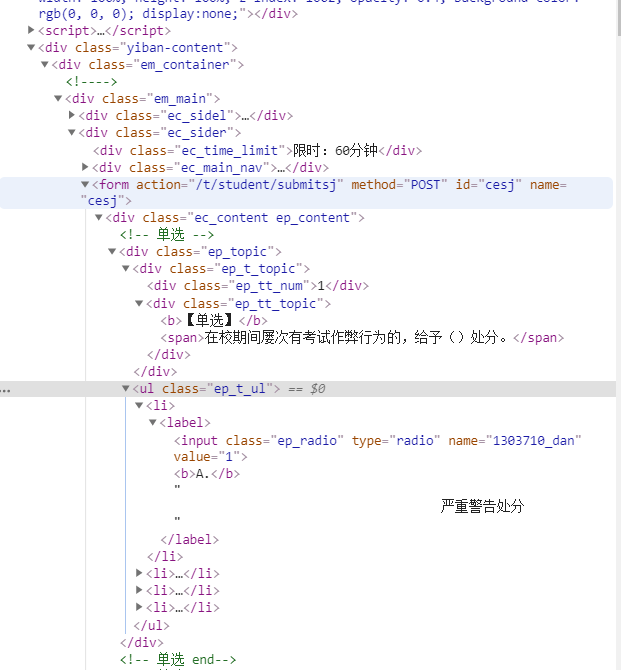Click the span with exam question text
The width and height of the screenshot is (621, 670).
coord(362,338)
